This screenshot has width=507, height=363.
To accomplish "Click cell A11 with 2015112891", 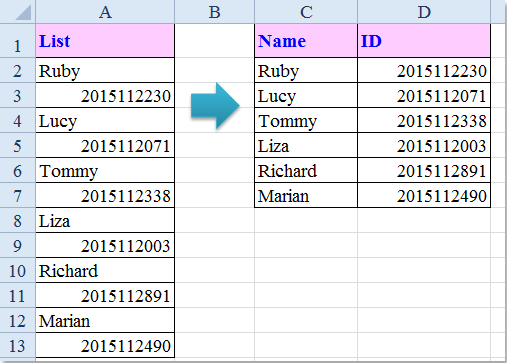I will pos(105,295).
